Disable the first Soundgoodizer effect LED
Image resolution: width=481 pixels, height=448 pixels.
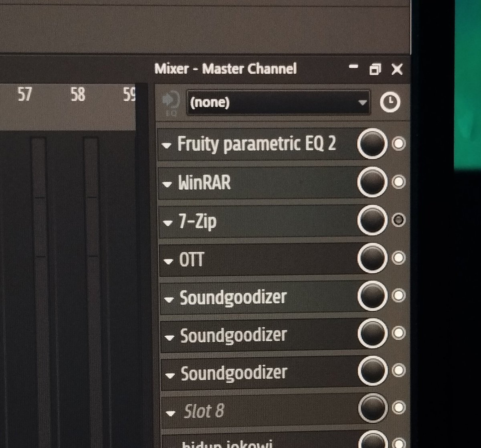[398, 295]
